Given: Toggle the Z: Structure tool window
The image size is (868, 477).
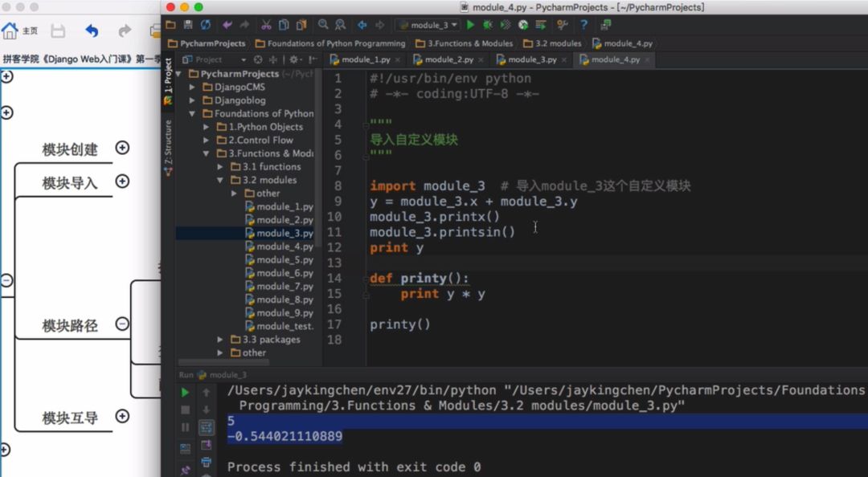Looking at the screenshot, I should pos(168,142).
